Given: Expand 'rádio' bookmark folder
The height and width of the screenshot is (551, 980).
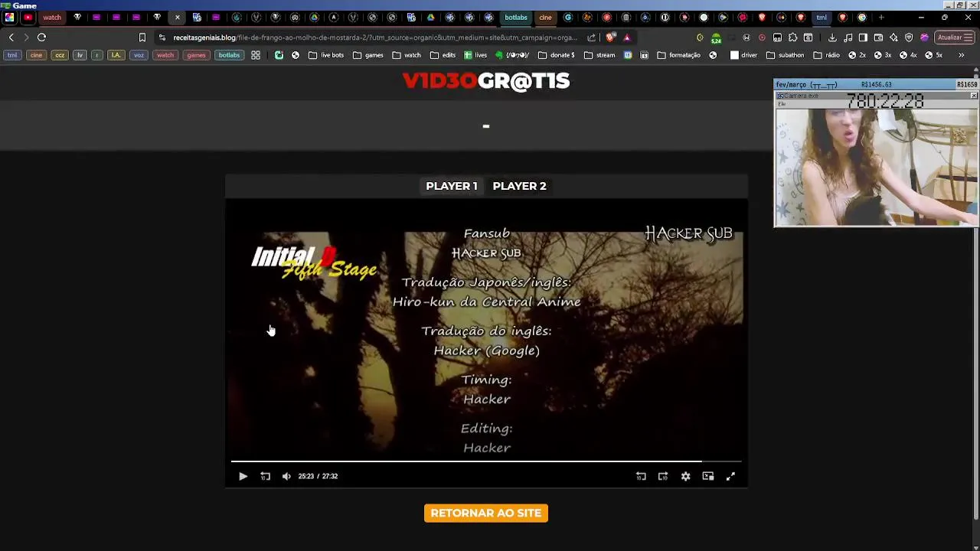Looking at the screenshot, I should tap(828, 55).
